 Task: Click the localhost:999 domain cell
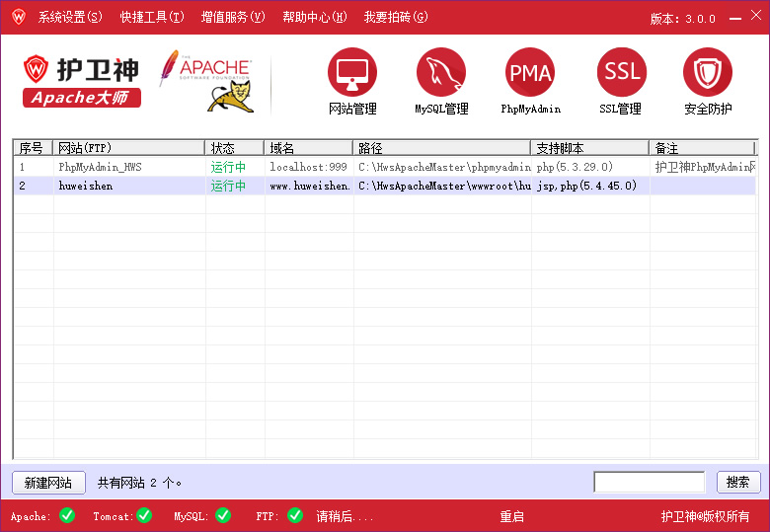308,167
